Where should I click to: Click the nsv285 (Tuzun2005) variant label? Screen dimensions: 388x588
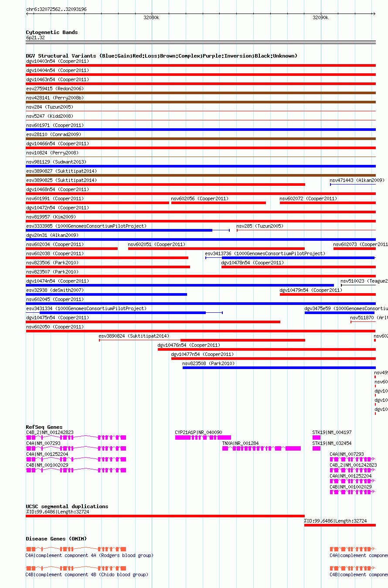(x=260, y=226)
